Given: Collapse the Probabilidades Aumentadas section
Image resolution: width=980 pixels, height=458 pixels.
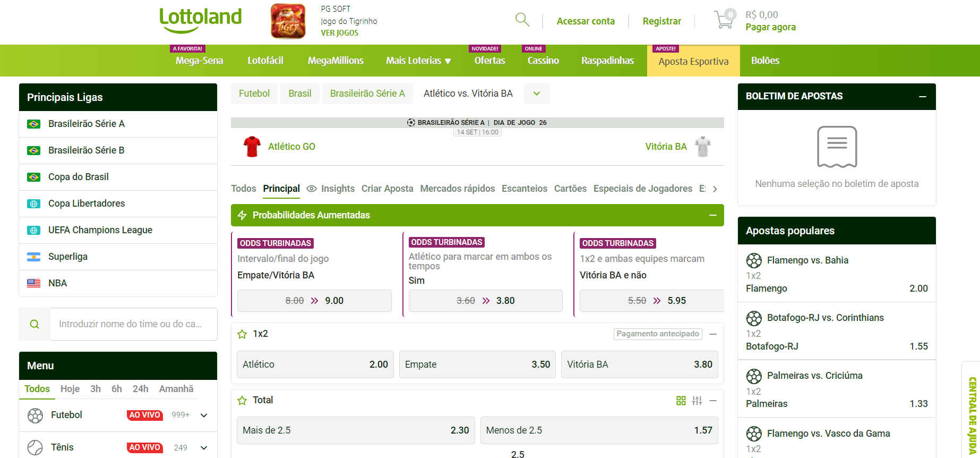Looking at the screenshot, I should [x=713, y=215].
